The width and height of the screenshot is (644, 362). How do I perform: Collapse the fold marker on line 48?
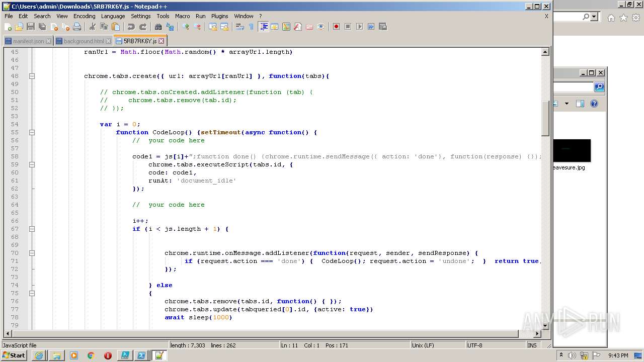click(32, 76)
